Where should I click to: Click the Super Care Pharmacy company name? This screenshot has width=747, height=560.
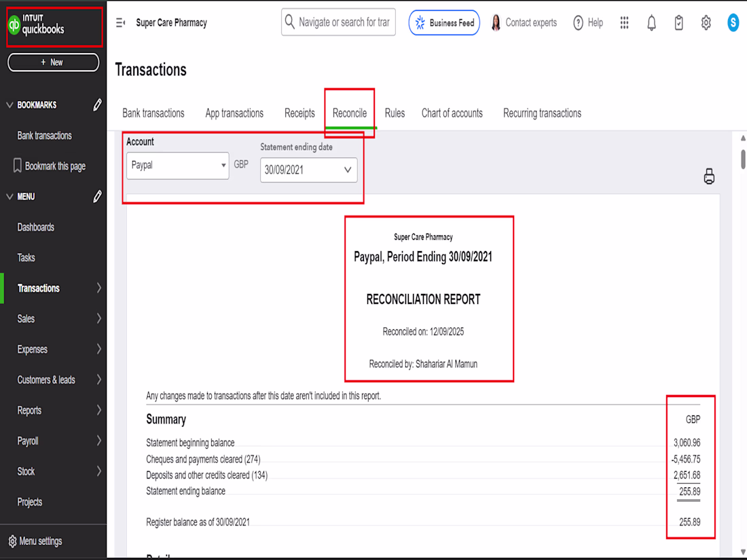tap(172, 22)
